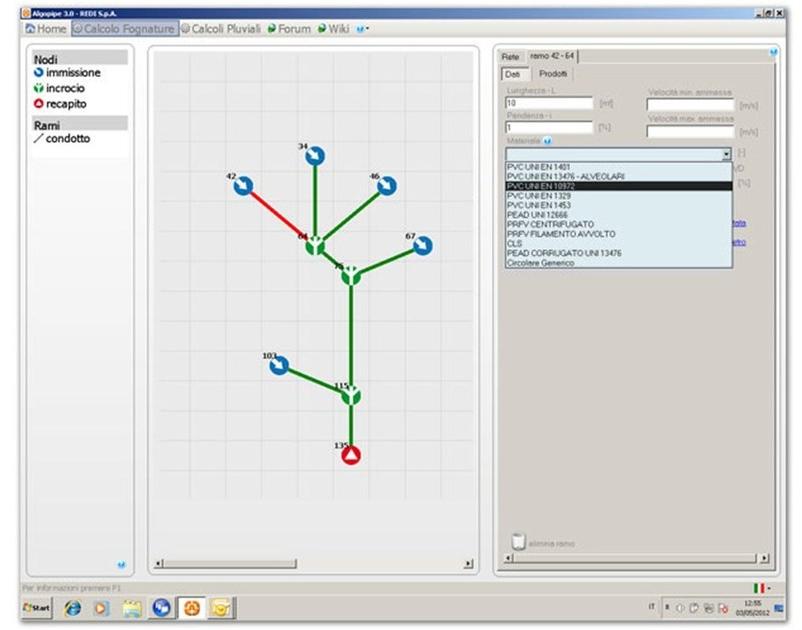Select the recapito node tool
This screenshot has height=630, width=802.
[x=60, y=104]
